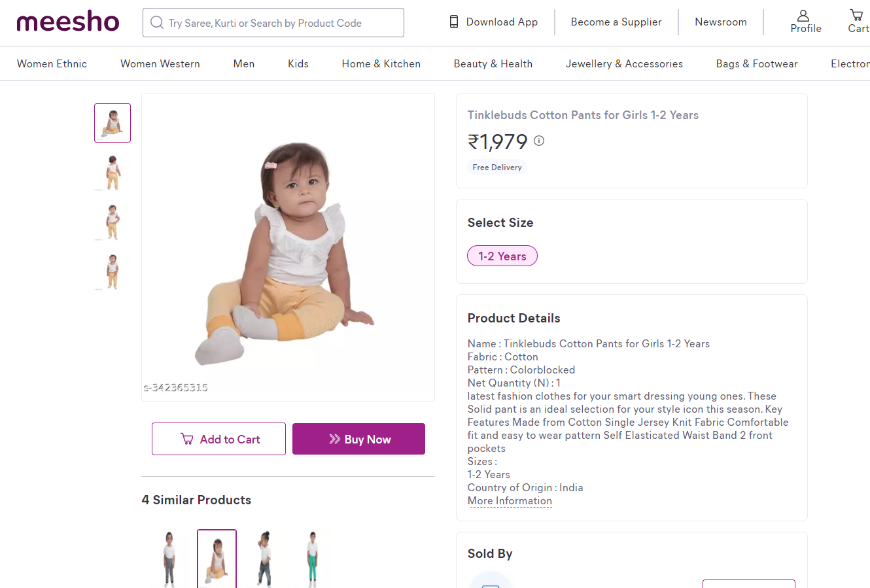This screenshot has height=588, width=870.
Task: Open the Women Ethnic menu
Action: [52, 63]
